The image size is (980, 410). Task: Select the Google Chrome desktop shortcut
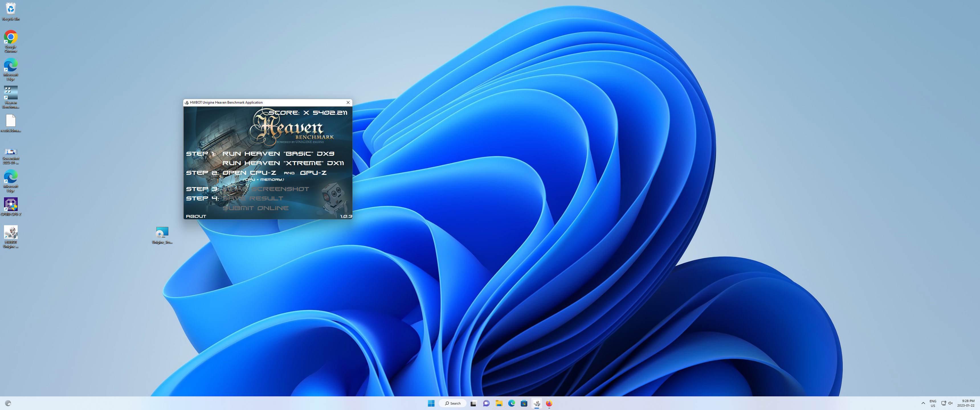tap(11, 41)
